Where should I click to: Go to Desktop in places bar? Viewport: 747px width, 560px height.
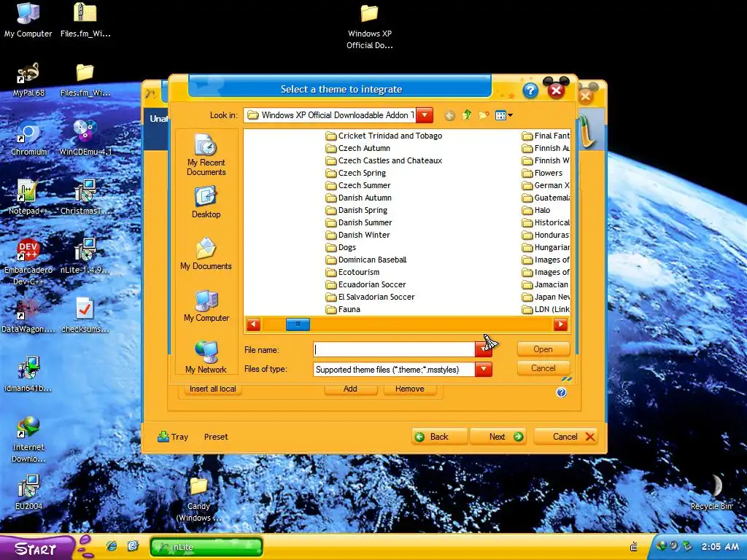[x=206, y=203]
